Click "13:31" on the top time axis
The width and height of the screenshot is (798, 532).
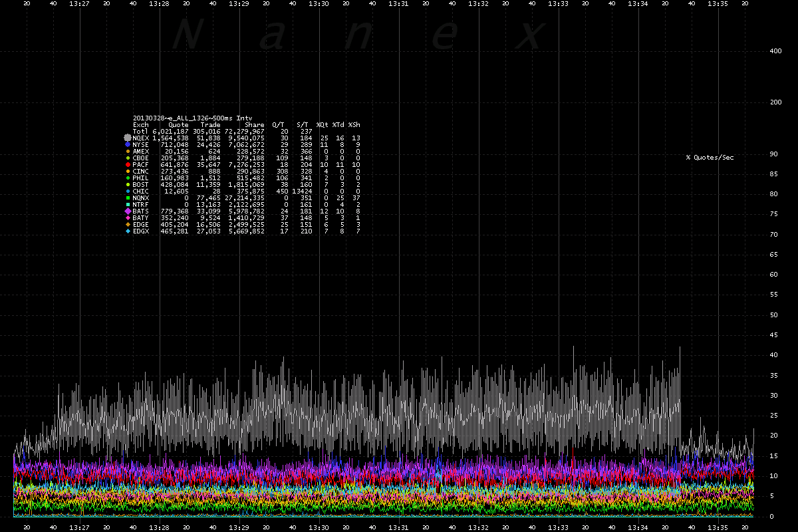[398, 3]
